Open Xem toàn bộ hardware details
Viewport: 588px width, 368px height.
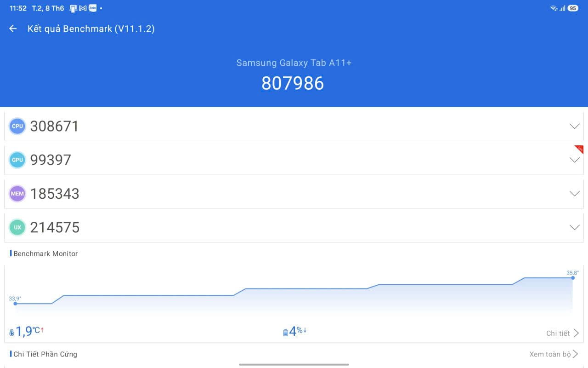pos(554,354)
